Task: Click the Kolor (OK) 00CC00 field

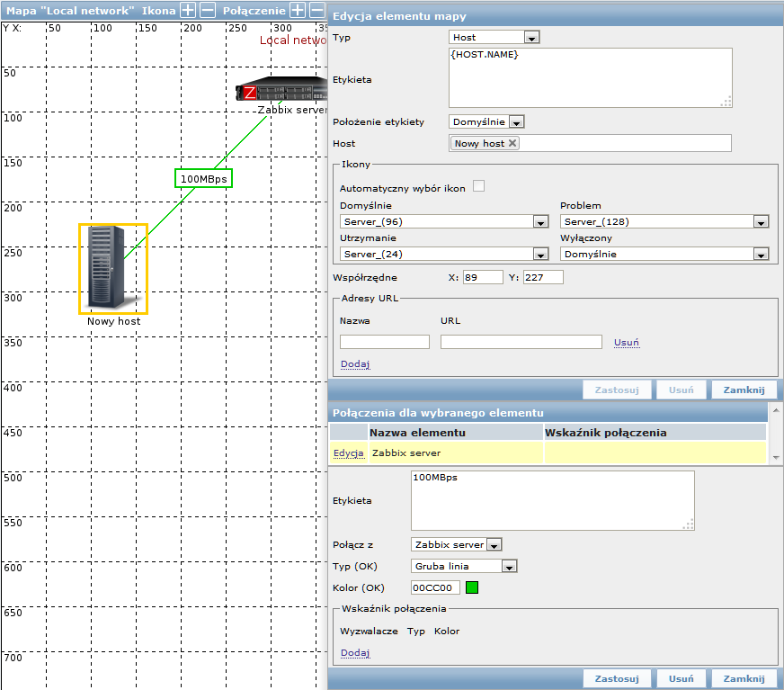Action: point(435,587)
